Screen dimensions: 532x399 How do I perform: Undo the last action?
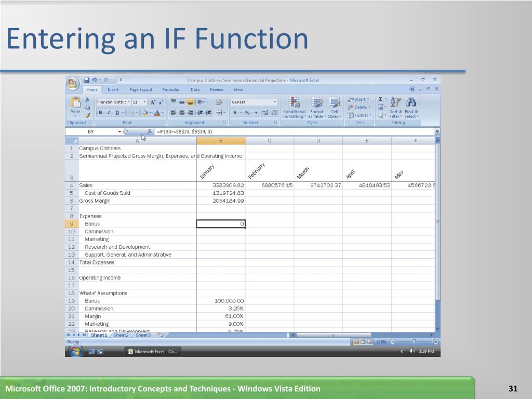pyautogui.click(x=95, y=80)
